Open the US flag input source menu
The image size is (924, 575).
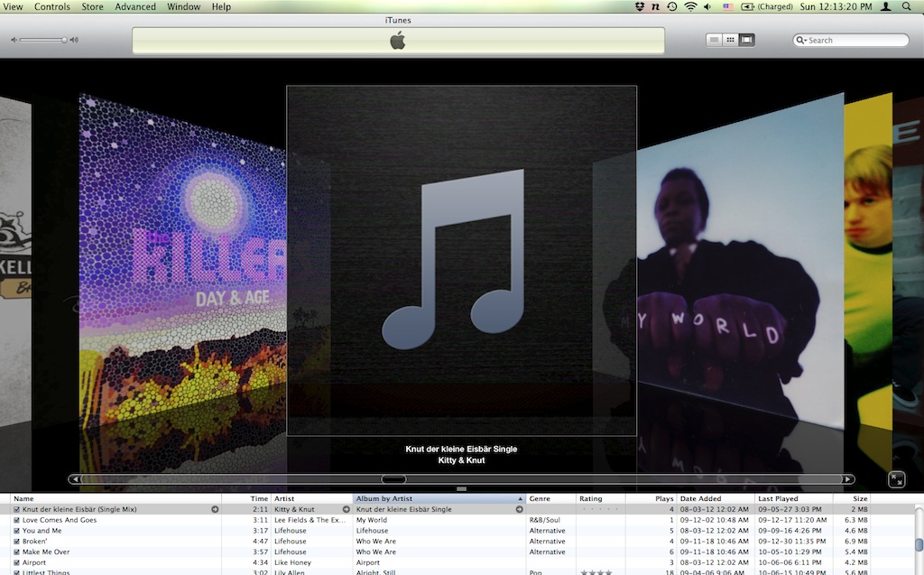click(x=728, y=6)
